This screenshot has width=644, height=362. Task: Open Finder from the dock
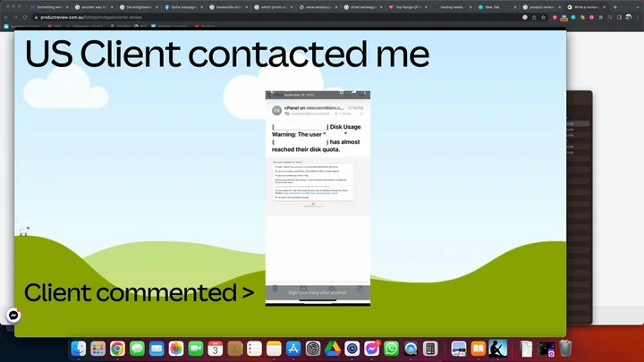coord(79,349)
